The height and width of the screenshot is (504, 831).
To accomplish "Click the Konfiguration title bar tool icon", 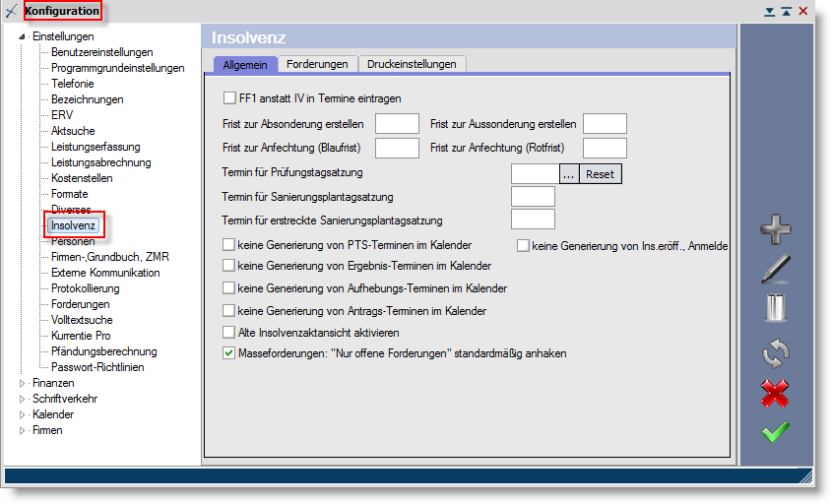I will (11, 11).
